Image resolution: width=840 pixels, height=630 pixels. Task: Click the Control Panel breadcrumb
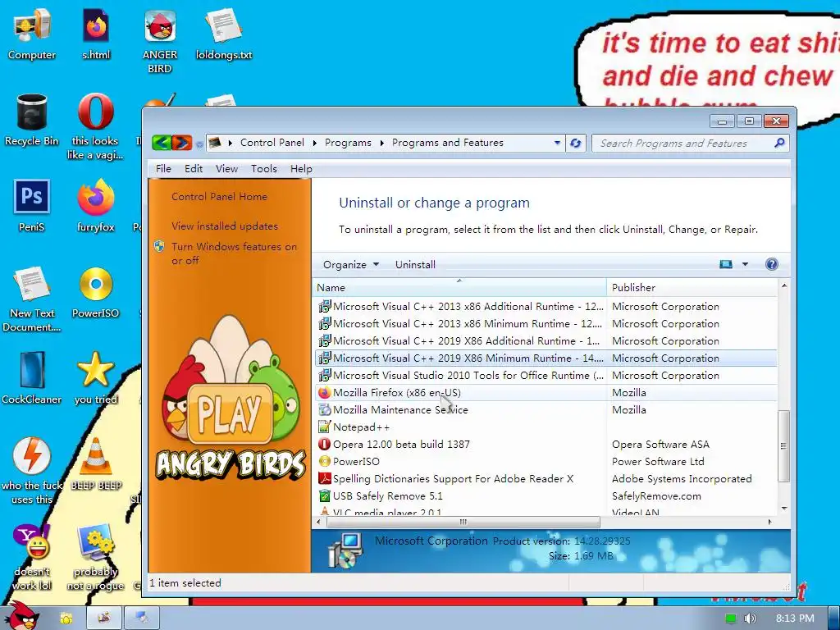pyautogui.click(x=272, y=143)
